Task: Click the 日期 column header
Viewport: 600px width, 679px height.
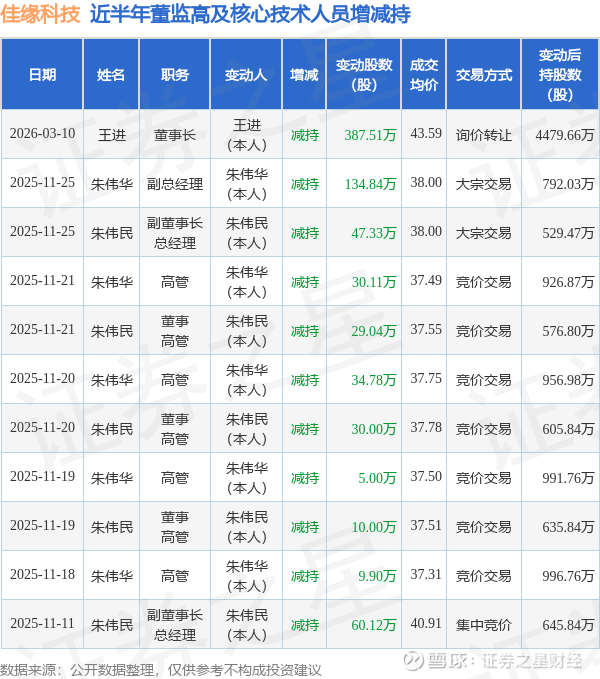Action: [x=42, y=74]
